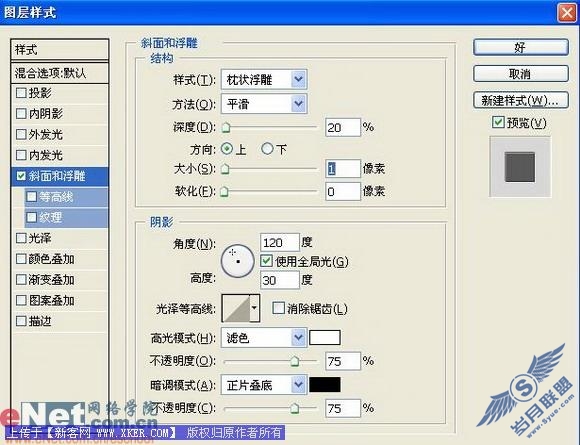
Task: Select the 等高线 contour sub-item
Action: pyautogui.click(x=66, y=197)
